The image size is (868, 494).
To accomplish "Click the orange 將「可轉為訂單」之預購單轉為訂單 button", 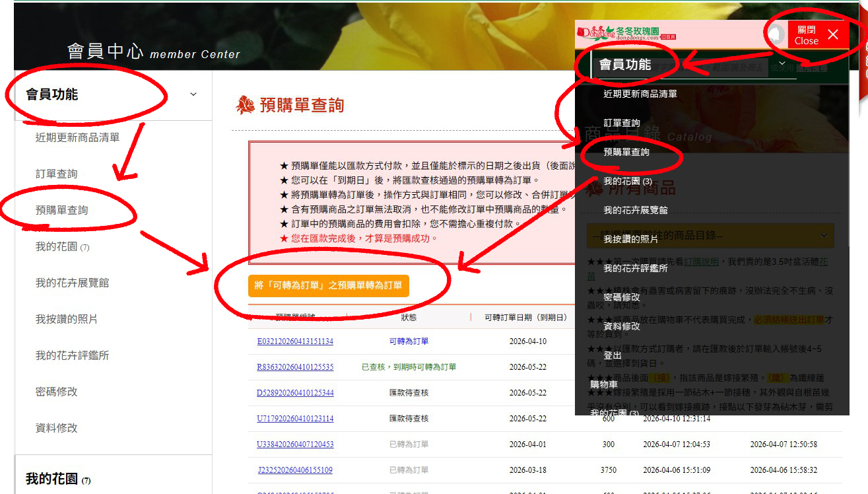I will (x=329, y=286).
